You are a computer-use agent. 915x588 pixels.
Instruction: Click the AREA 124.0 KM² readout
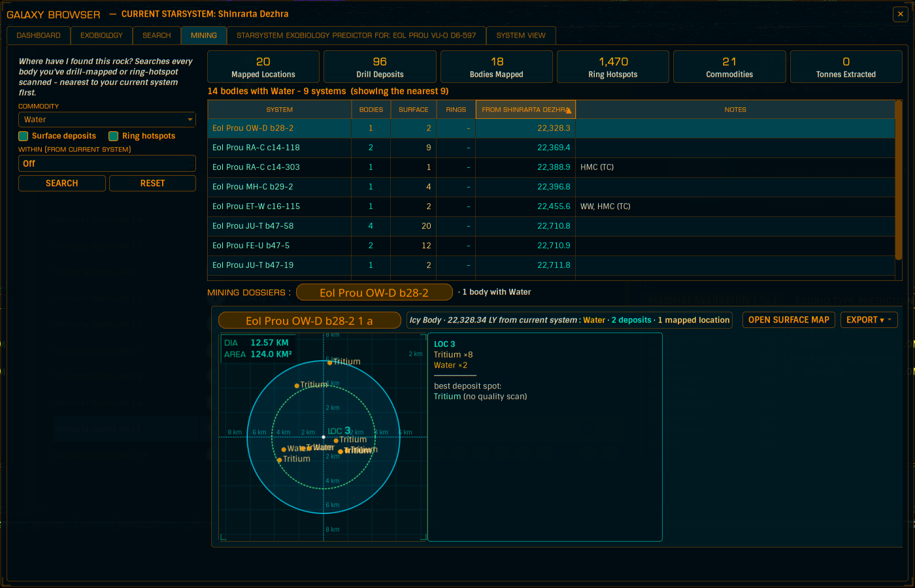258,354
